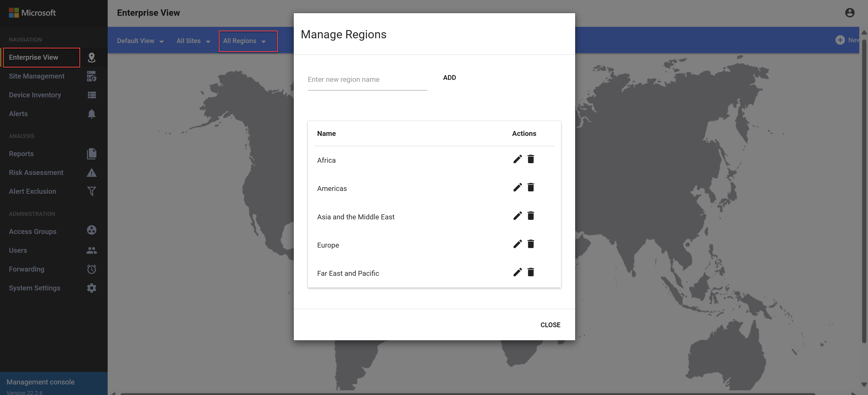868x395 pixels.
Task: Expand the Default View dropdown
Action: tap(140, 41)
